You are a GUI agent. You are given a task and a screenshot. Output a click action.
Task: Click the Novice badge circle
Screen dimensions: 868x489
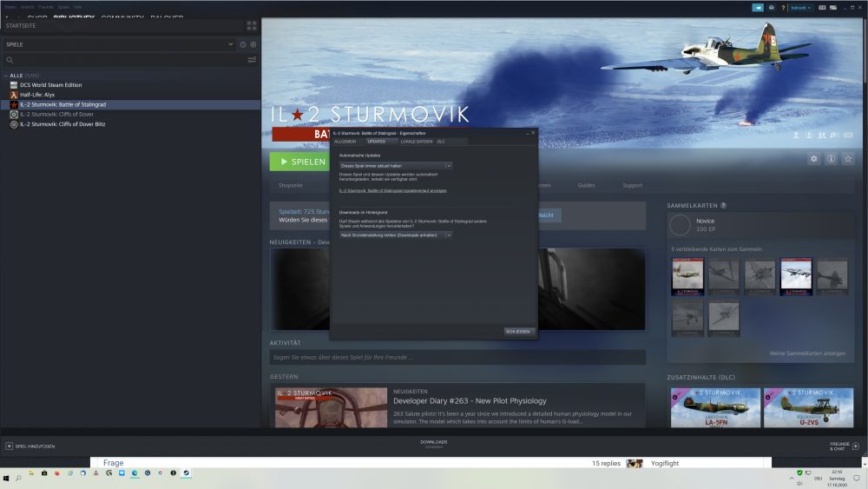tap(680, 225)
